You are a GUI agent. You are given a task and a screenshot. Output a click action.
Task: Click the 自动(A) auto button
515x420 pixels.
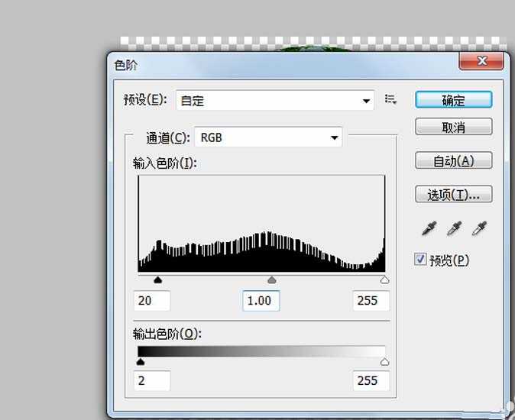(x=453, y=160)
